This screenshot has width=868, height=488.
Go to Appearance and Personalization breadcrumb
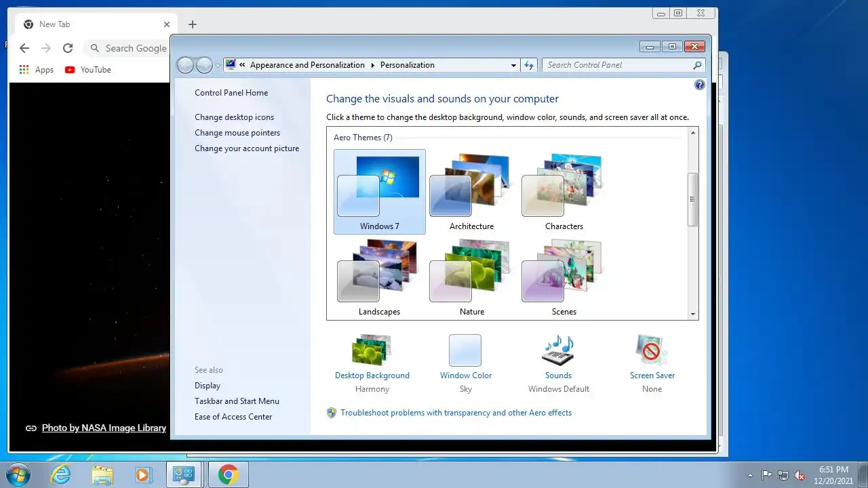click(307, 65)
